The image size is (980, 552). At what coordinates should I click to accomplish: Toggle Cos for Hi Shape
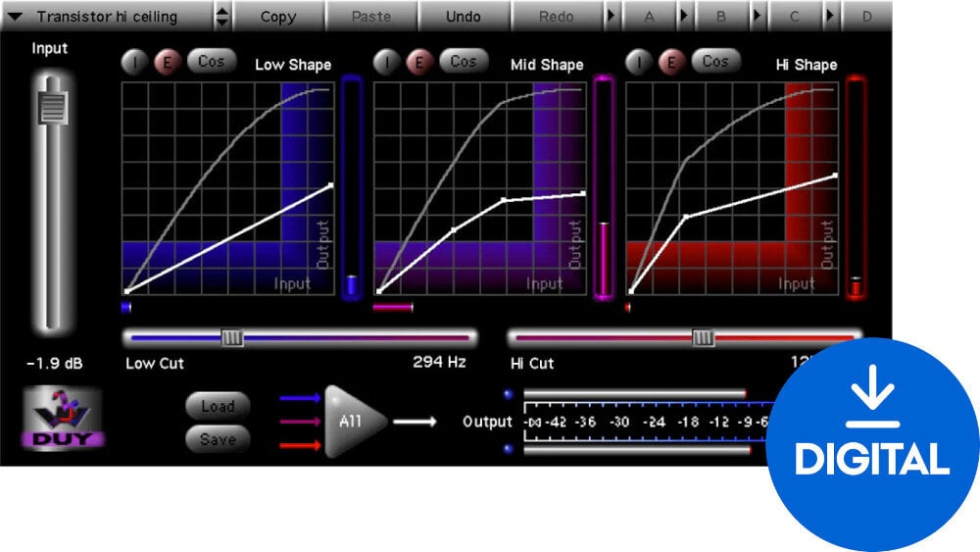pyautogui.click(x=715, y=61)
